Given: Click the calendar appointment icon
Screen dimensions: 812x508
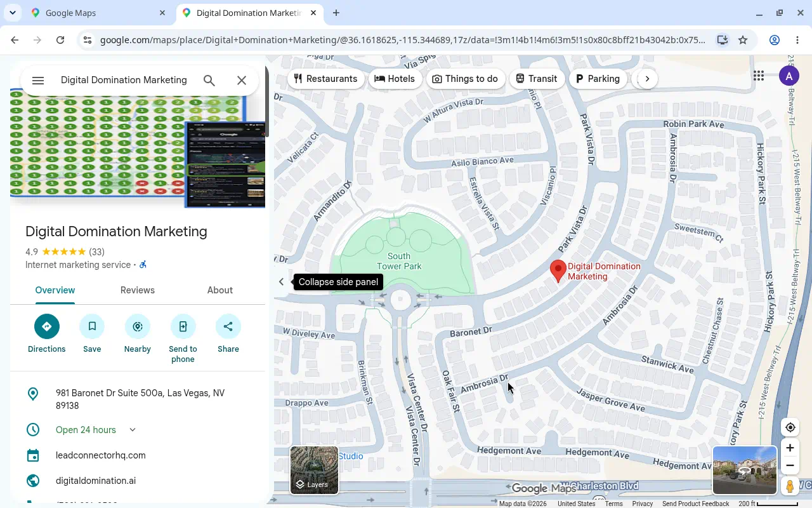Looking at the screenshot, I should pyautogui.click(x=33, y=455).
